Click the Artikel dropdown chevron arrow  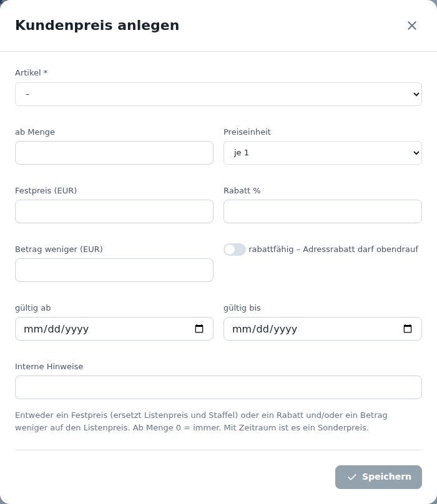pyautogui.click(x=416, y=94)
